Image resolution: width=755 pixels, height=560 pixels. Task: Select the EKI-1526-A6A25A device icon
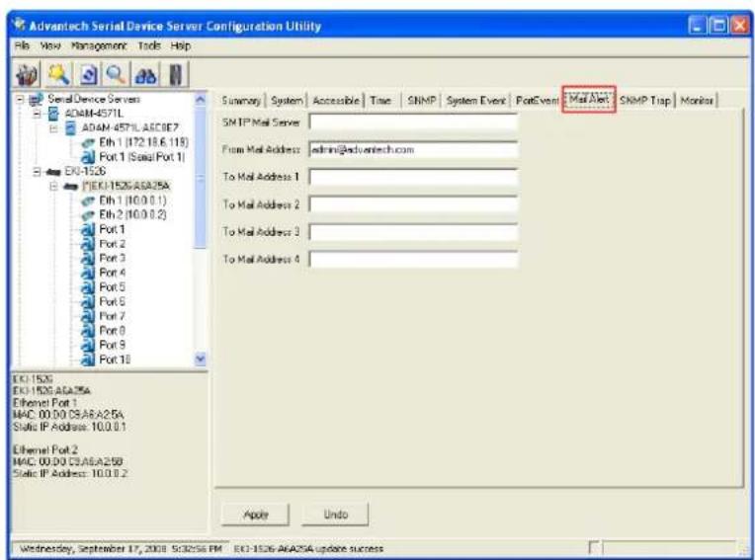71,187
